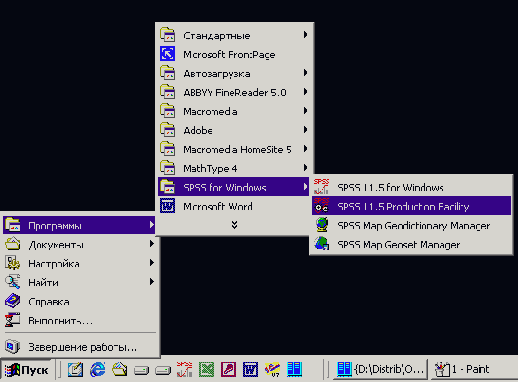Expand the Настройка submenu arrow

(151, 263)
